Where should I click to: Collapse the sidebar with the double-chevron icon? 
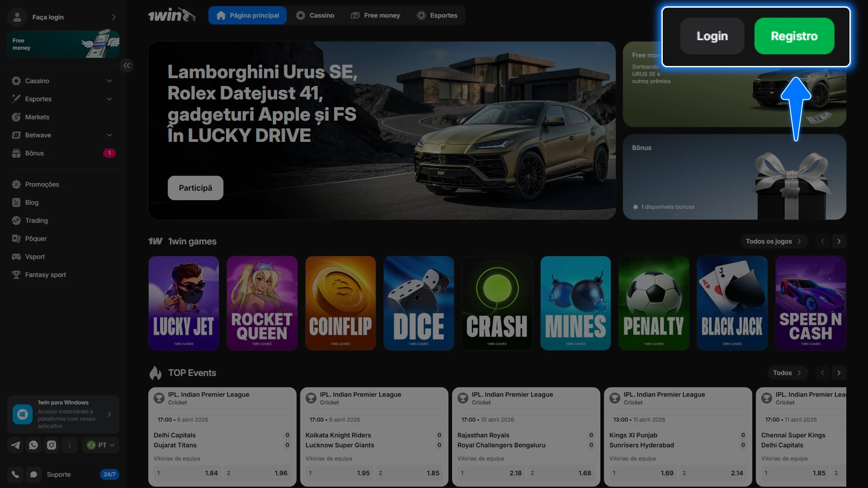[x=127, y=66]
